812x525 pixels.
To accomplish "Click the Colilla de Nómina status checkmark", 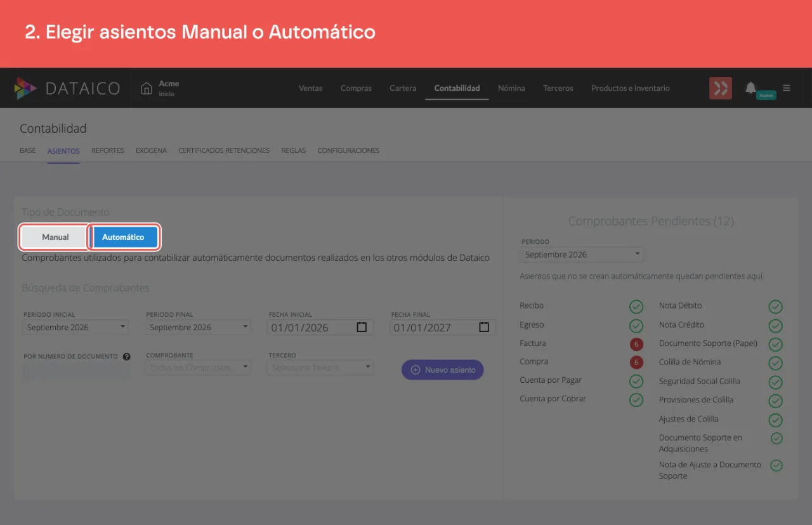I will pos(775,363).
